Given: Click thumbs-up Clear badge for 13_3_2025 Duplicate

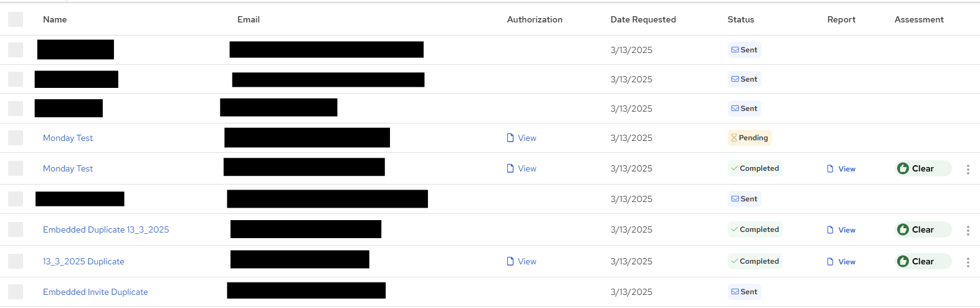Looking at the screenshot, I should [923, 261].
